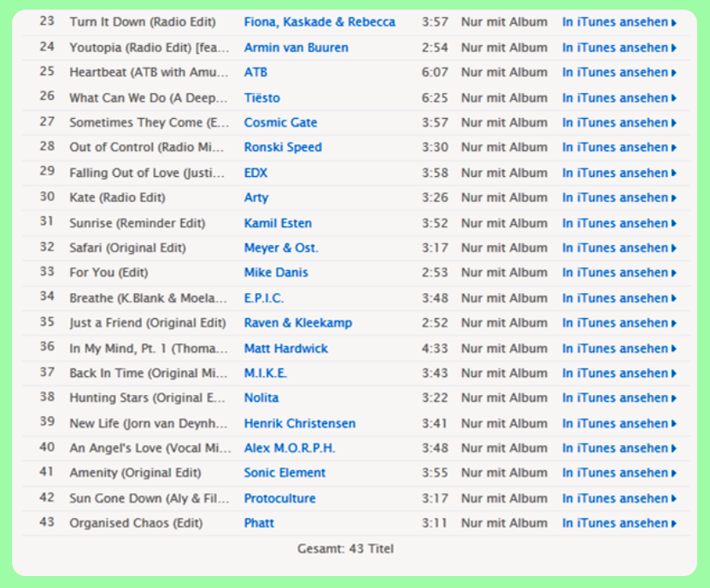The image size is (710, 588).
Task: Open artist link Fiona, Kaskade & Rebecca
Action: [320, 21]
